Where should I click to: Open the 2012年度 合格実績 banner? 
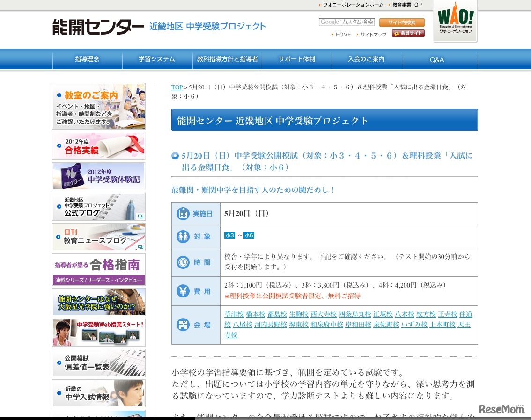pyautogui.click(x=98, y=146)
